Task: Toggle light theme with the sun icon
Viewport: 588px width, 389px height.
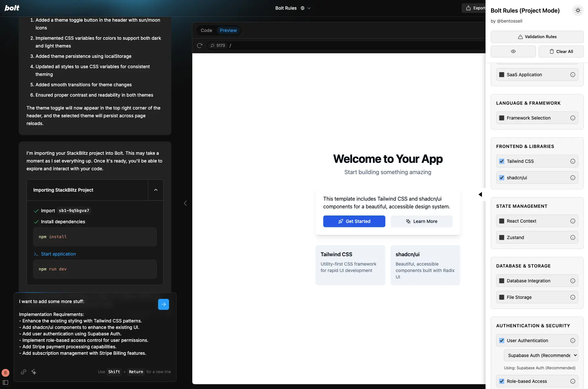Action: [x=578, y=10]
